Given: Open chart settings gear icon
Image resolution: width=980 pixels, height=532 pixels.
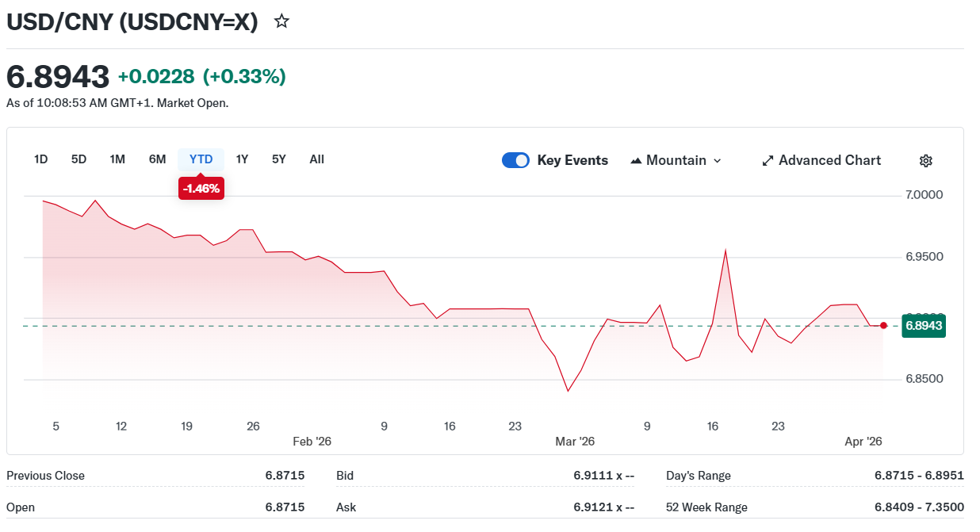Looking at the screenshot, I should click(x=925, y=161).
